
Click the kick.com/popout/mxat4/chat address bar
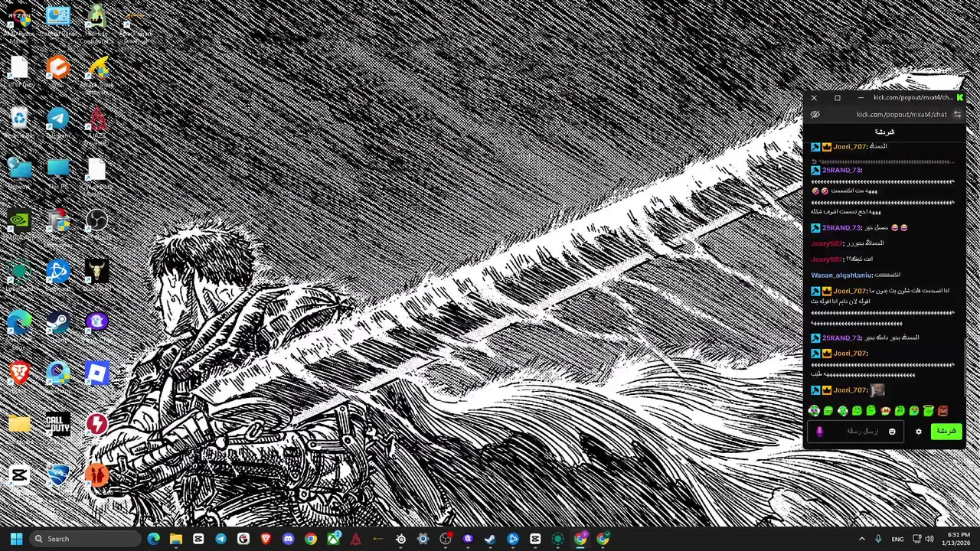coord(901,114)
